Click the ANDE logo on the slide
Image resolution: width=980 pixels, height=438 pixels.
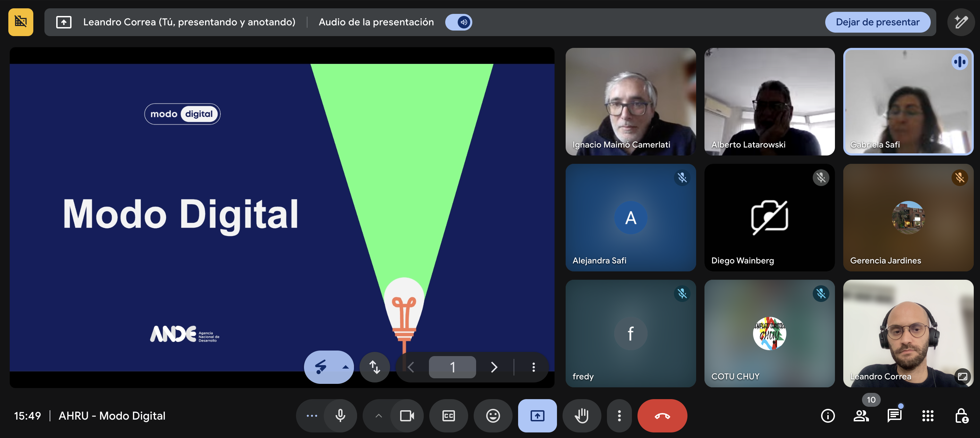tap(185, 334)
